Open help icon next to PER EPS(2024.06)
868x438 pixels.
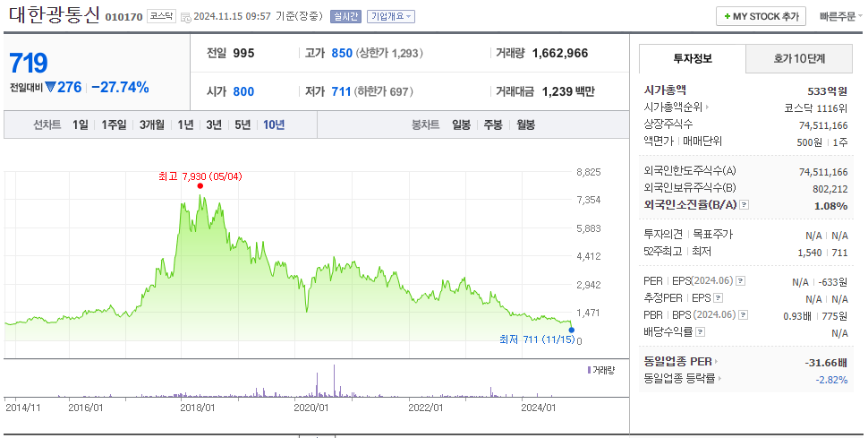[x=741, y=281]
